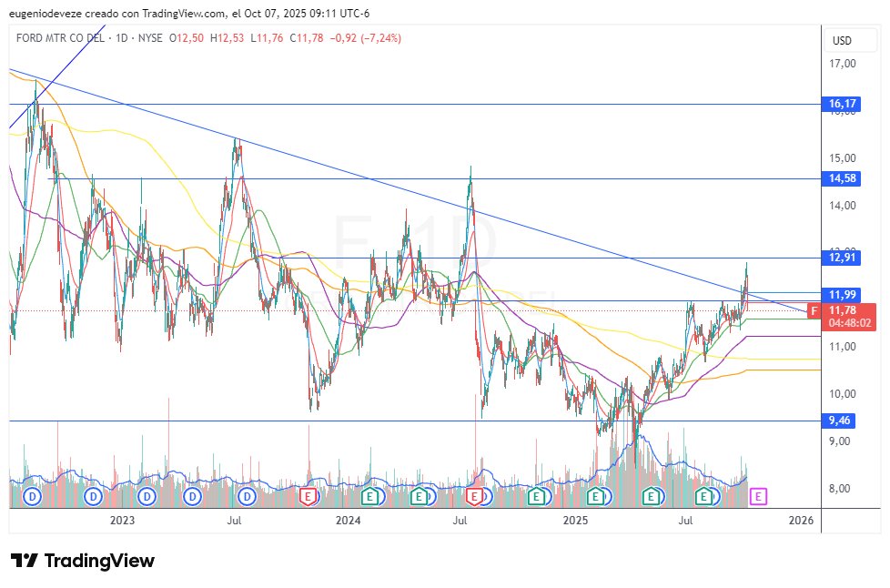Click the FORD MTR CO DEL symbol name

click(60, 38)
